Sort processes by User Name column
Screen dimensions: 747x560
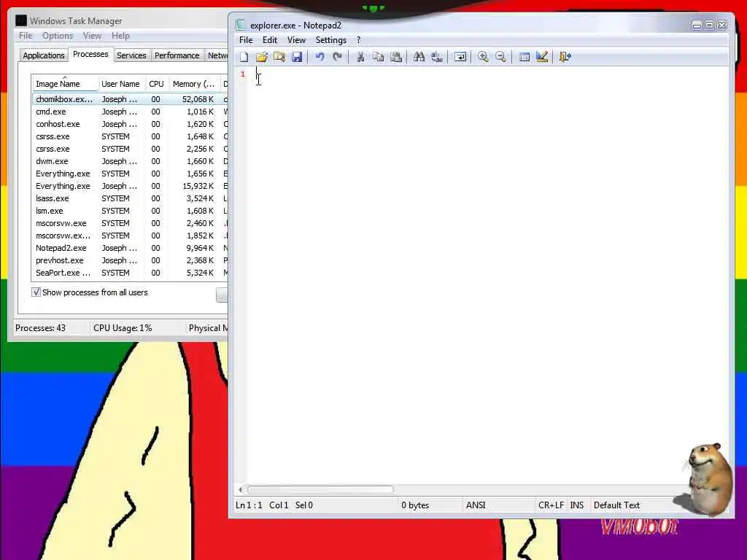point(121,84)
